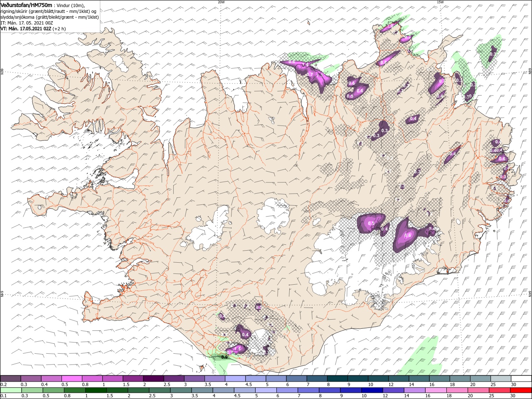The height and width of the screenshot is (399, 532).
Task: Select the deep navy blue 10 swatch in the bottom legend
Action: [x=372, y=390]
